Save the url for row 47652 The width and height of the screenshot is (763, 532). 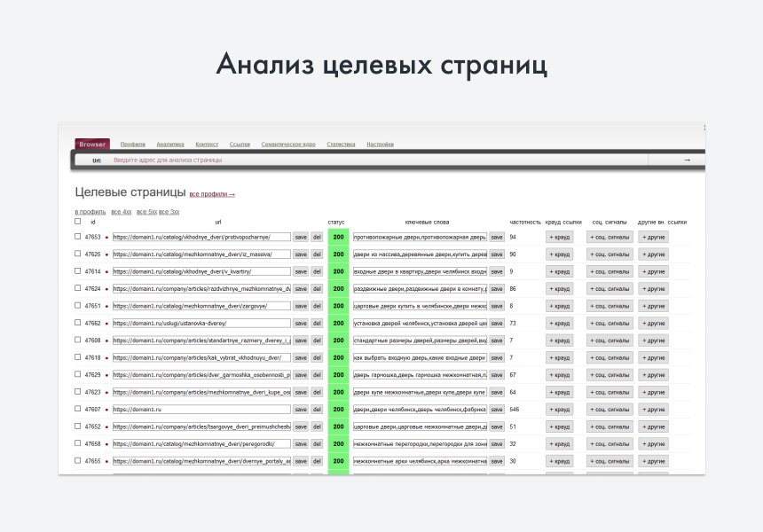[301, 427]
